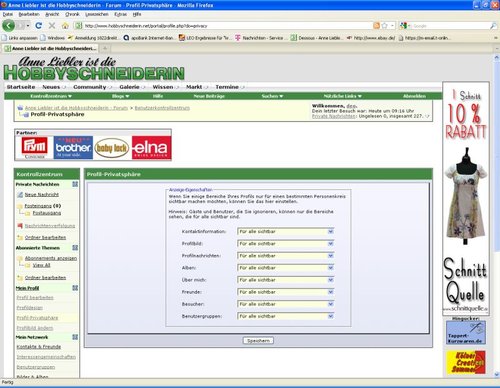Click the RSS feed icon in address bar
Screen dimensions: 500x388
click(377, 26)
